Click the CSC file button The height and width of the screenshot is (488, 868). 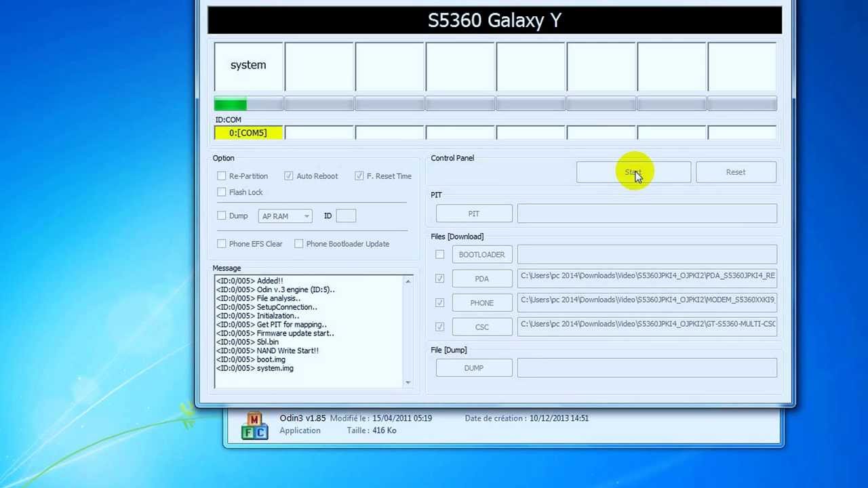481,327
